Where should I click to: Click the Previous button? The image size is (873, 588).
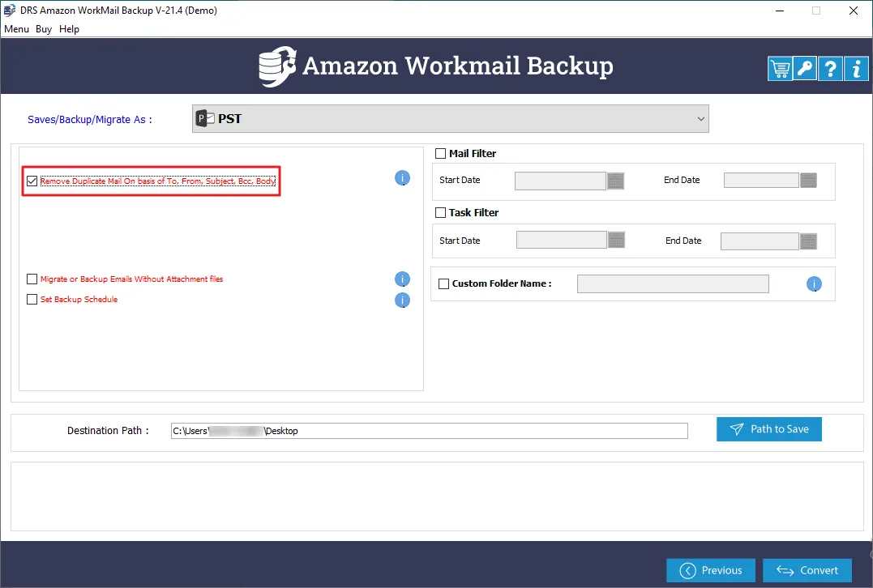tap(710, 570)
